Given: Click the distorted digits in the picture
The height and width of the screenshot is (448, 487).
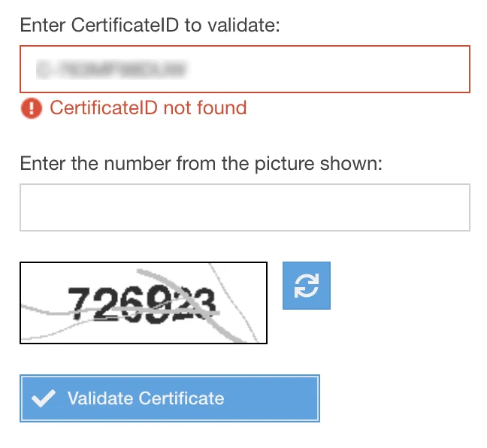Looking at the screenshot, I should [x=143, y=302].
